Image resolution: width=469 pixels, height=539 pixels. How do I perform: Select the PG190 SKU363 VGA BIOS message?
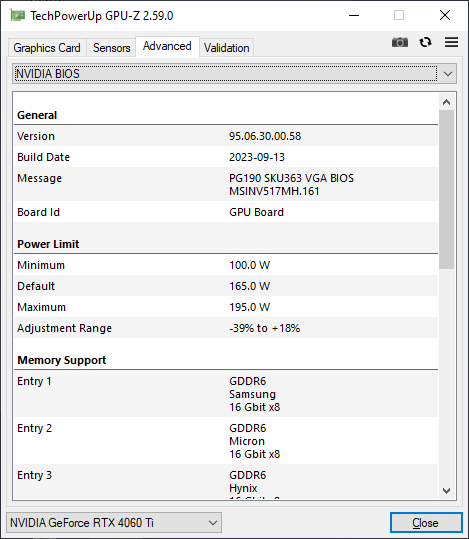pos(292,178)
